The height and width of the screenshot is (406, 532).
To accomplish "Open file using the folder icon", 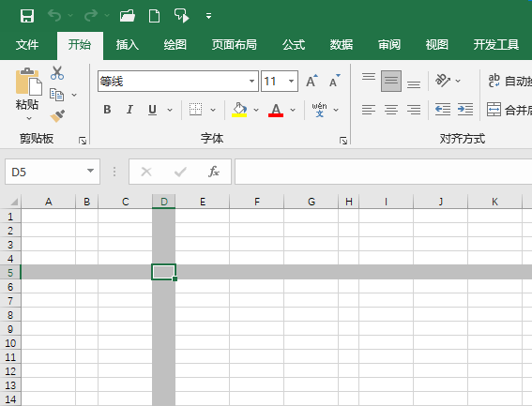I will [x=128, y=16].
